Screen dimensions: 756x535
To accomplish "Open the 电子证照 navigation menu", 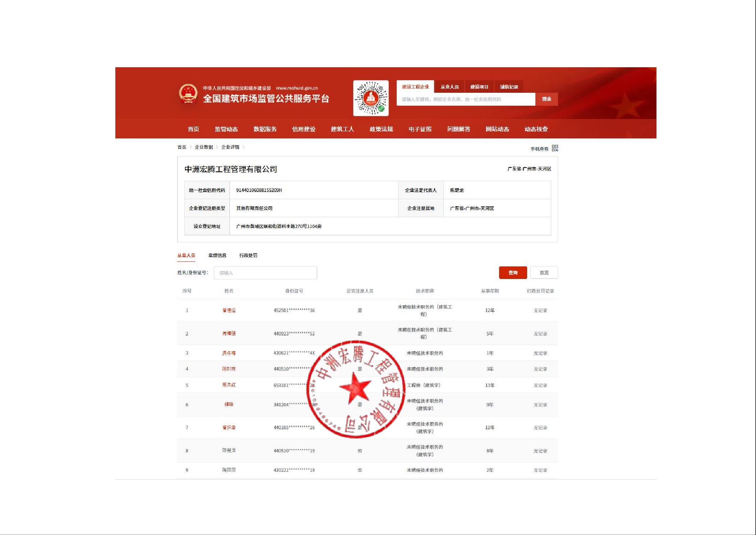I will coord(420,129).
